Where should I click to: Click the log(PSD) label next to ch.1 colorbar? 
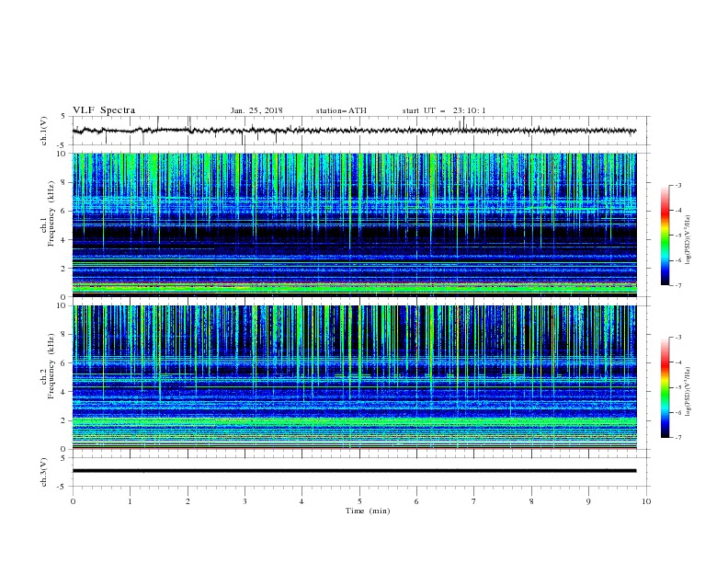(688, 240)
